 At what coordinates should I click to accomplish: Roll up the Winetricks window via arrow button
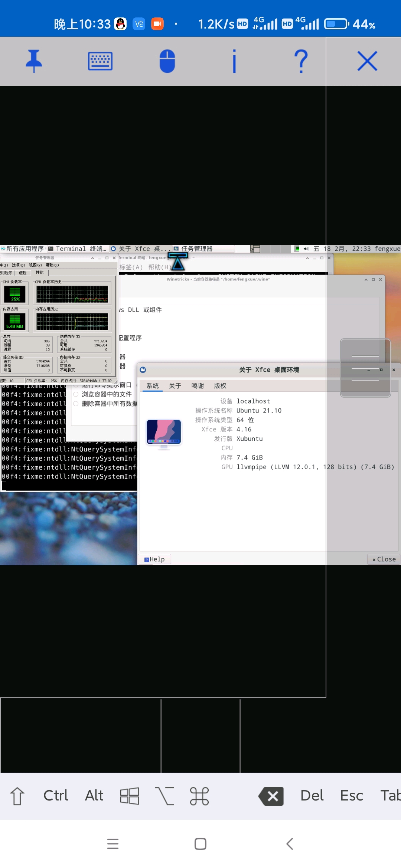point(366,280)
